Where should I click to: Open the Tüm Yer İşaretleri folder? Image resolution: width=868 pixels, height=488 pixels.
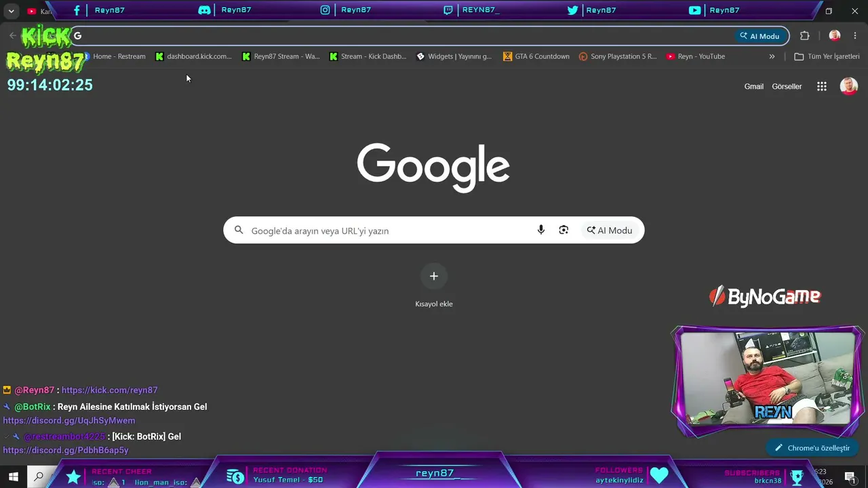tap(827, 56)
